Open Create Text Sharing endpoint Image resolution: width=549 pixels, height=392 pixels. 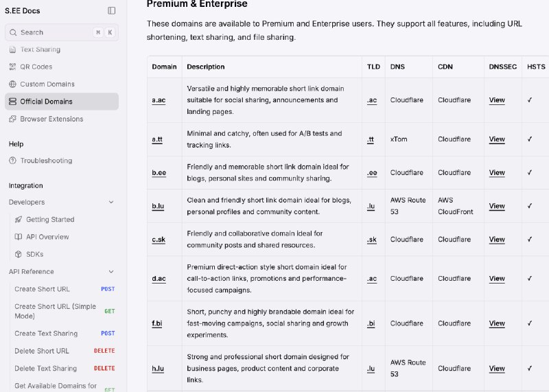pos(46,334)
